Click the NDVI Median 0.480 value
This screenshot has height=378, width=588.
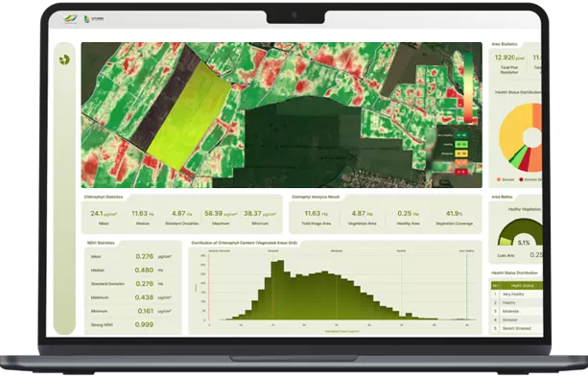tap(145, 270)
